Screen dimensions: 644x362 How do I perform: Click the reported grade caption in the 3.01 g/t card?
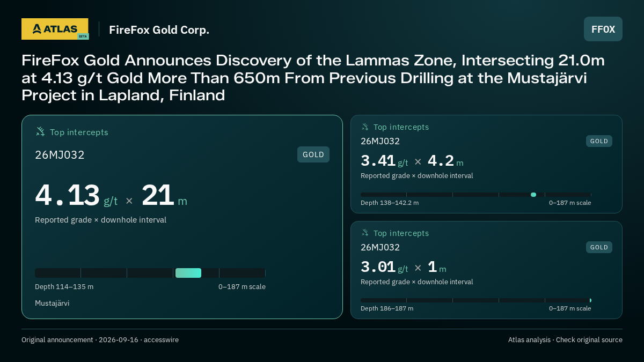(x=416, y=282)
